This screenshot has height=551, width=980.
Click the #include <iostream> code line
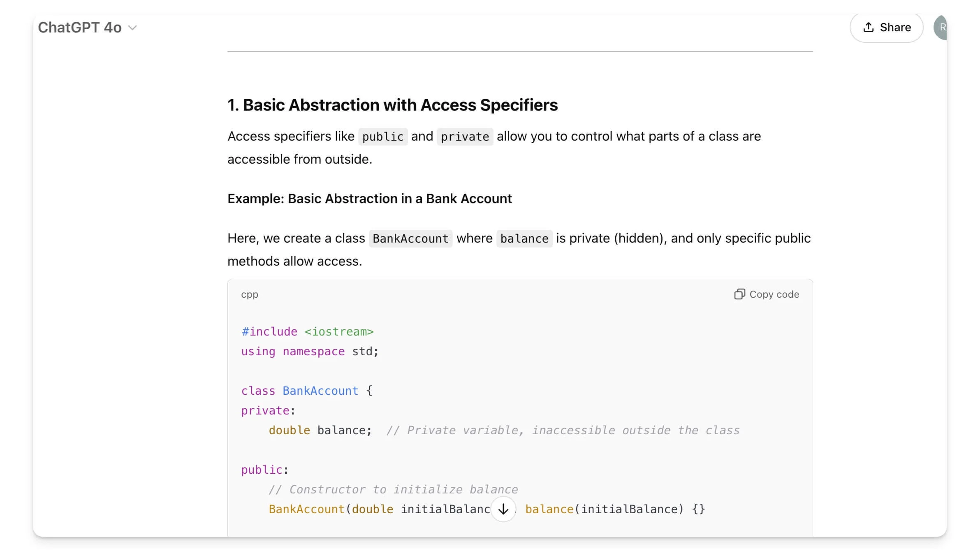point(307,331)
